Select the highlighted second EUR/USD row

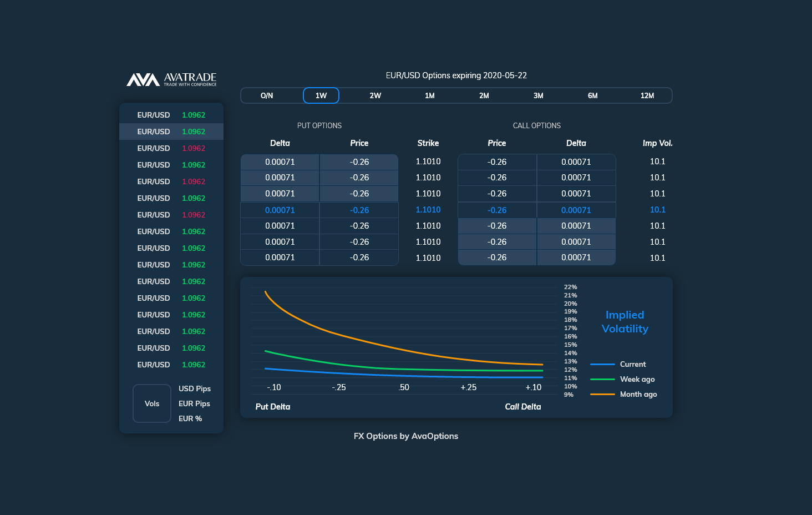(x=171, y=132)
